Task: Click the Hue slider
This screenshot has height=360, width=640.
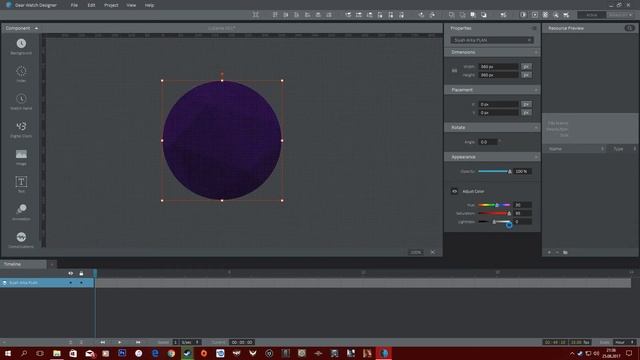Action: [x=494, y=205]
